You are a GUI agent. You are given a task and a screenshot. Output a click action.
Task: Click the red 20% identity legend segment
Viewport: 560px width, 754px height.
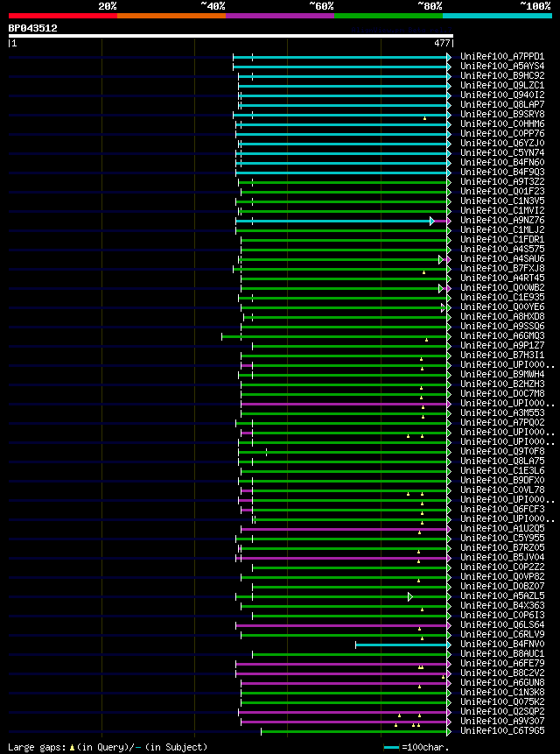tap(63, 16)
